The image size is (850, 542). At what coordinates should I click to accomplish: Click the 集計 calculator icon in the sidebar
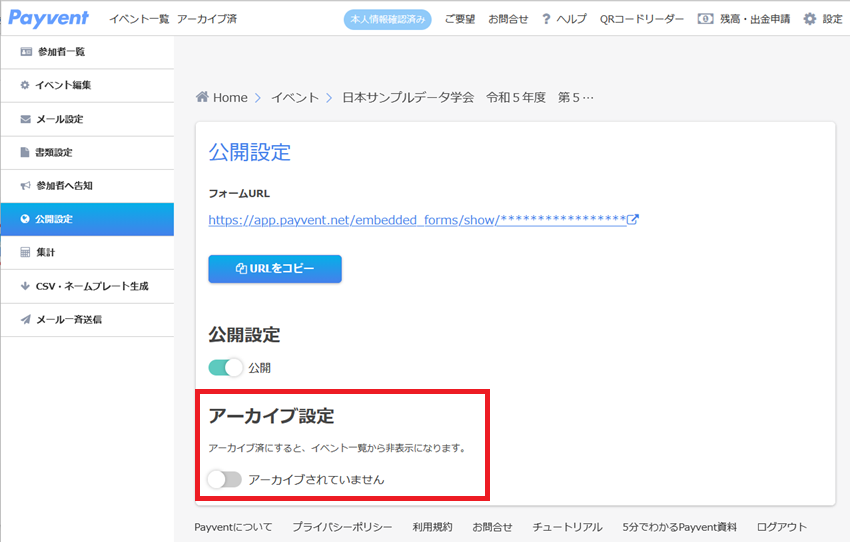25,252
